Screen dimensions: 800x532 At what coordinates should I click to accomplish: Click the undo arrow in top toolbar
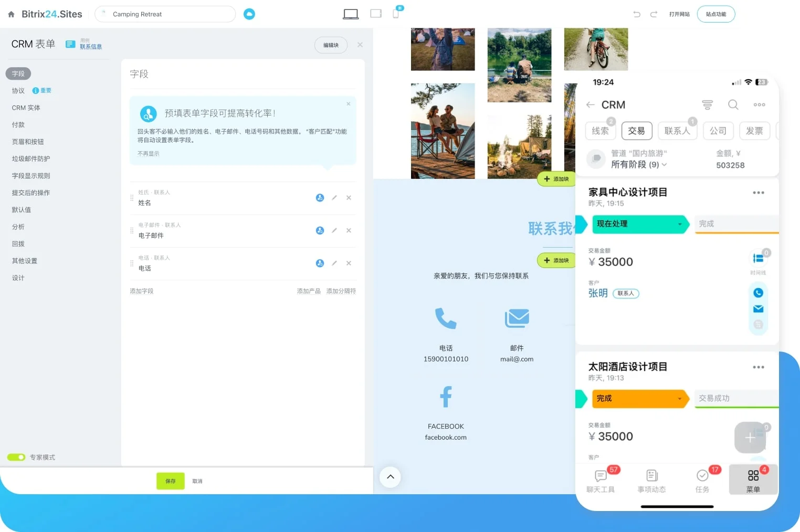click(637, 14)
